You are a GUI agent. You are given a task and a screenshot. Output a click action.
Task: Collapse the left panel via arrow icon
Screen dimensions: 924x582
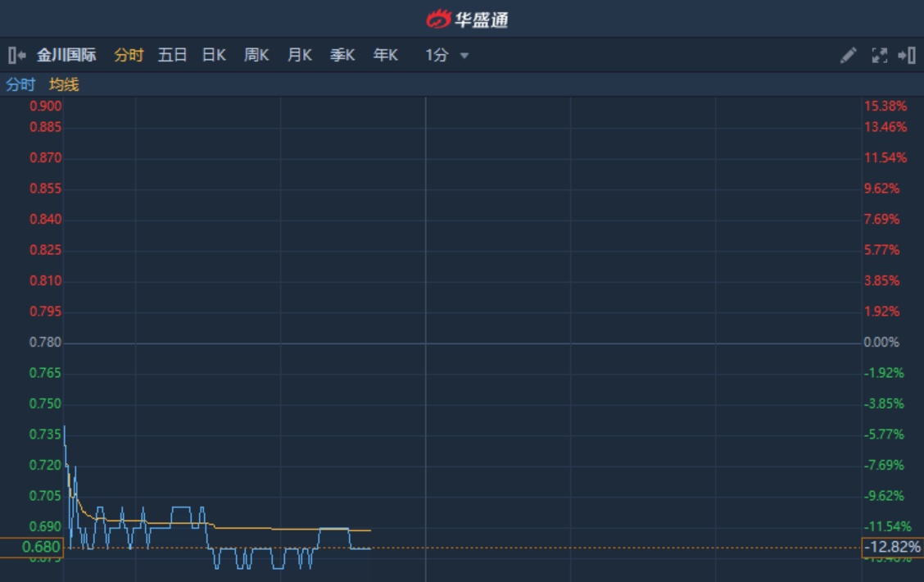click(17, 56)
